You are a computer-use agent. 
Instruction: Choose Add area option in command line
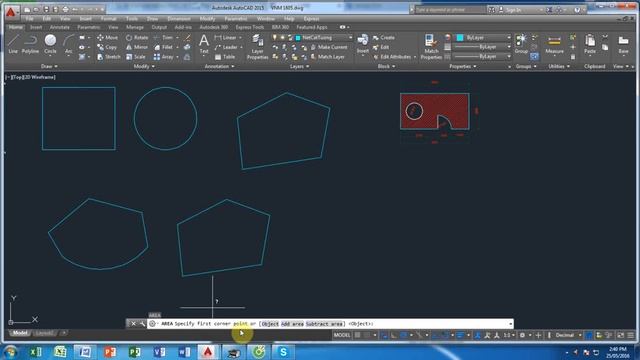coord(292,324)
